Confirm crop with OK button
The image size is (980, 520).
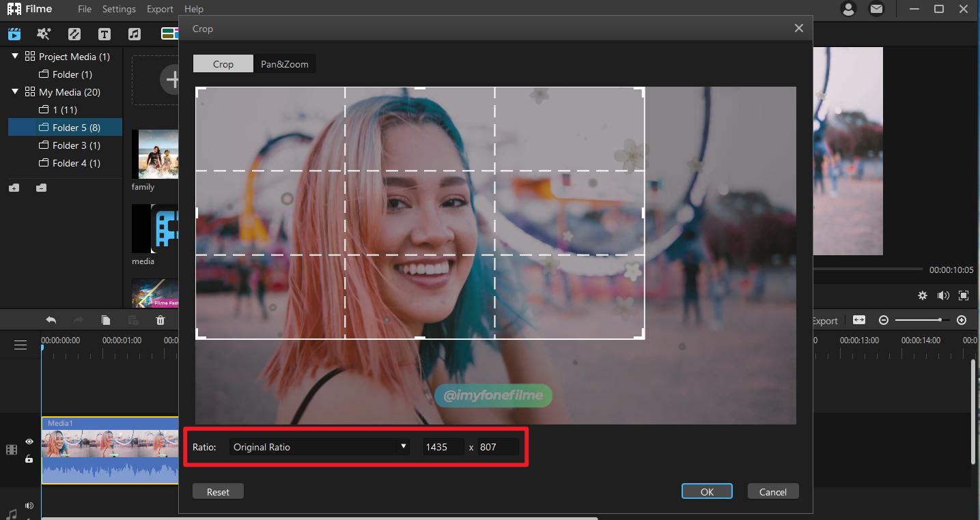707,491
